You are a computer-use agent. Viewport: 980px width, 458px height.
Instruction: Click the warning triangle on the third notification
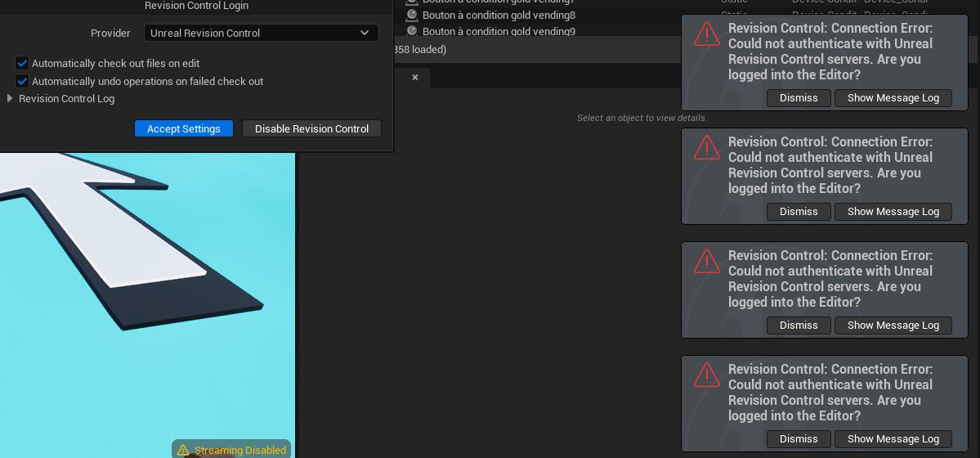707,262
